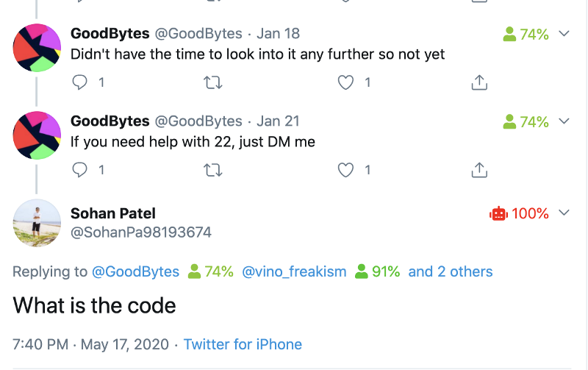Click the 74% human score on Jan 18 tweet

526,34
